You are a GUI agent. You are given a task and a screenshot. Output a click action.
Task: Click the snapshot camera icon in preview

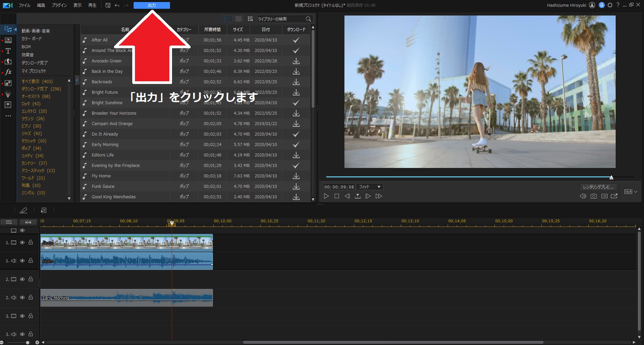point(593,196)
